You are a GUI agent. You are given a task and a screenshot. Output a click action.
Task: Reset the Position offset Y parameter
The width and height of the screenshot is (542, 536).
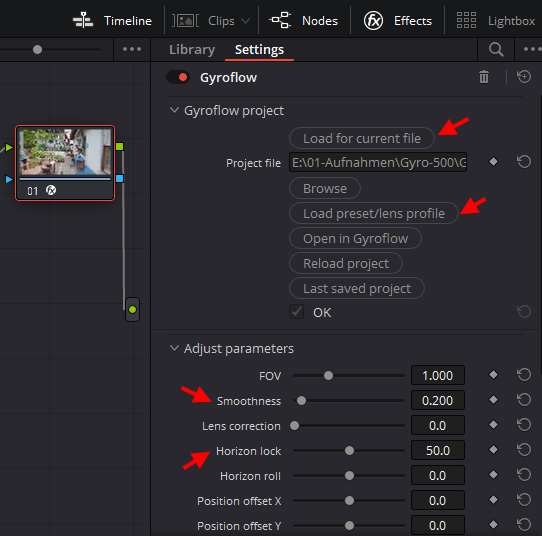(524, 525)
